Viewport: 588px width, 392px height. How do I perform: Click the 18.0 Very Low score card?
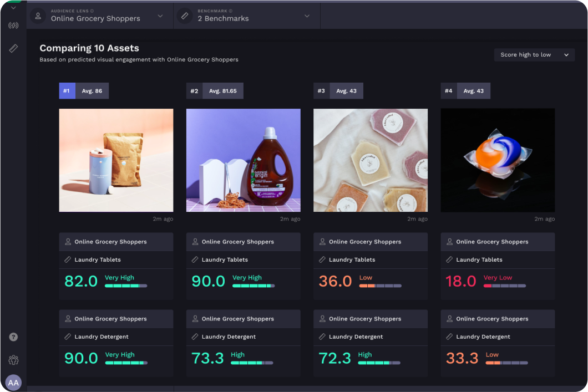[x=498, y=281]
